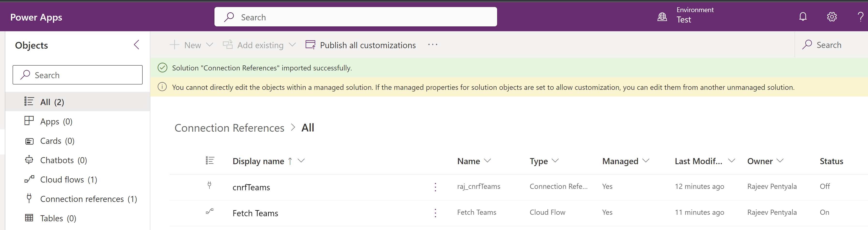Viewport: 868px width, 230px height.
Task: Click the Tables icon in the Objects list
Action: 29,218
